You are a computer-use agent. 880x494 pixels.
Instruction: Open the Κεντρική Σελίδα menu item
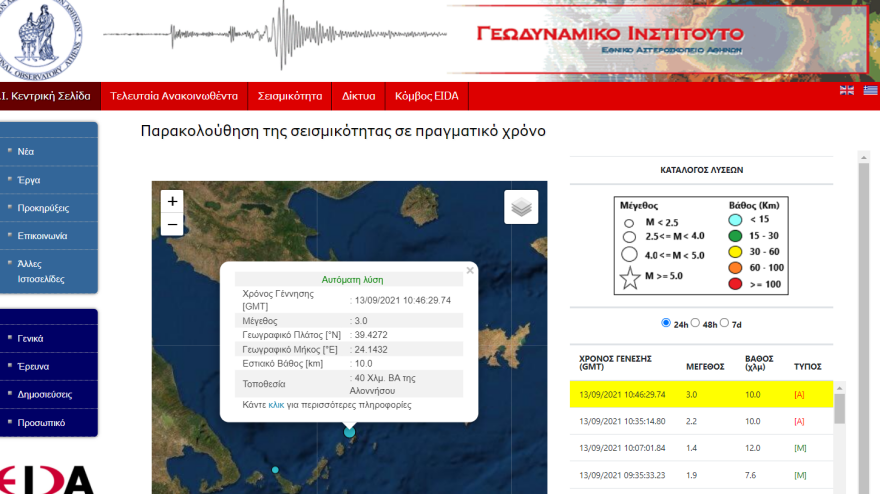(50, 96)
